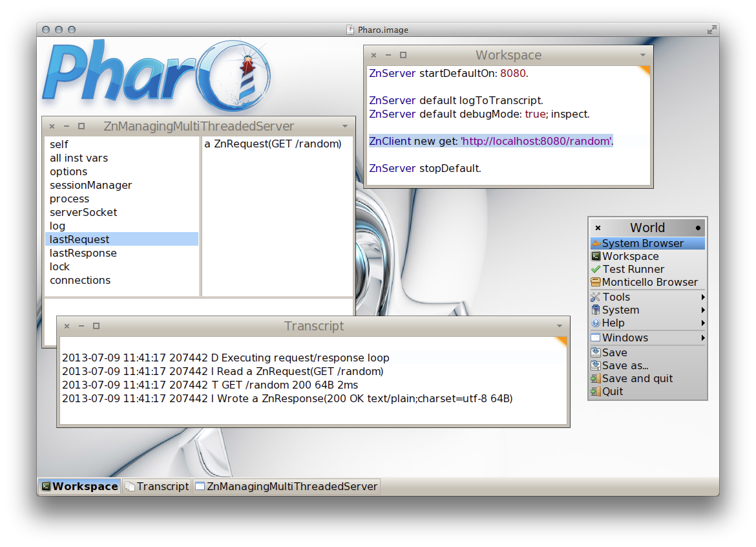Select options variable in inspector

121,171
